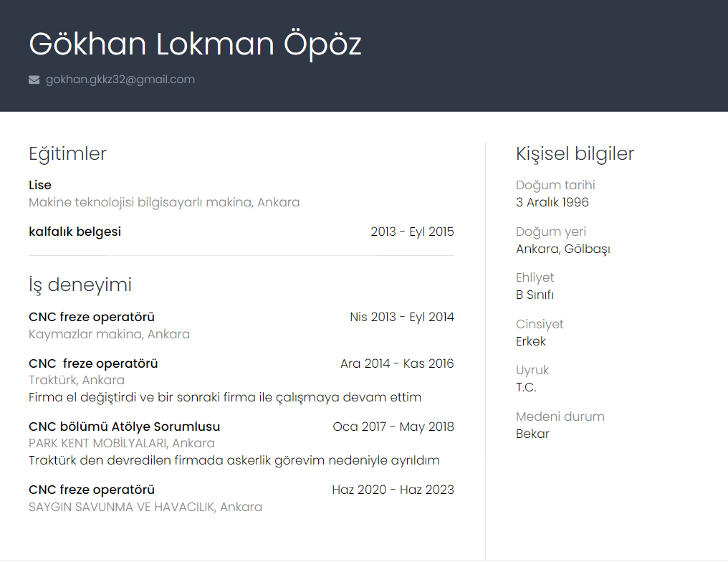The width and height of the screenshot is (728, 562).
Task: Select the kalfalık belgesi entry
Action: [x=75, y=232]
